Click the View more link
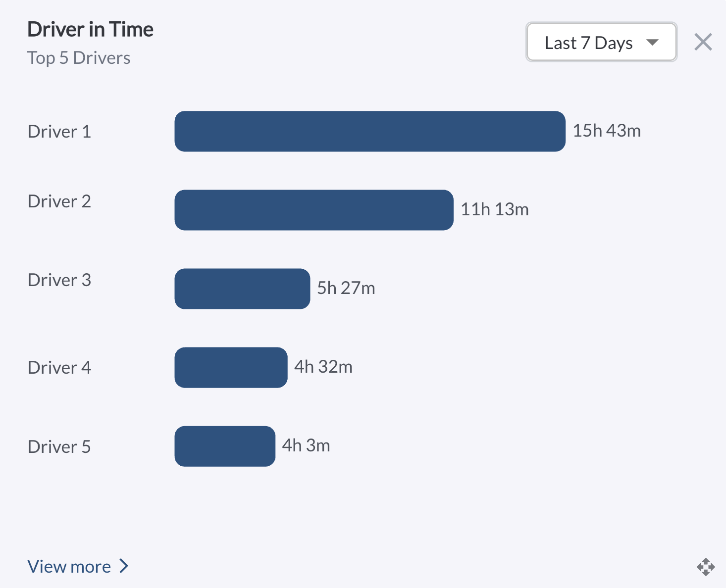Viewport: 726px width, 588px height. point(69,566)
